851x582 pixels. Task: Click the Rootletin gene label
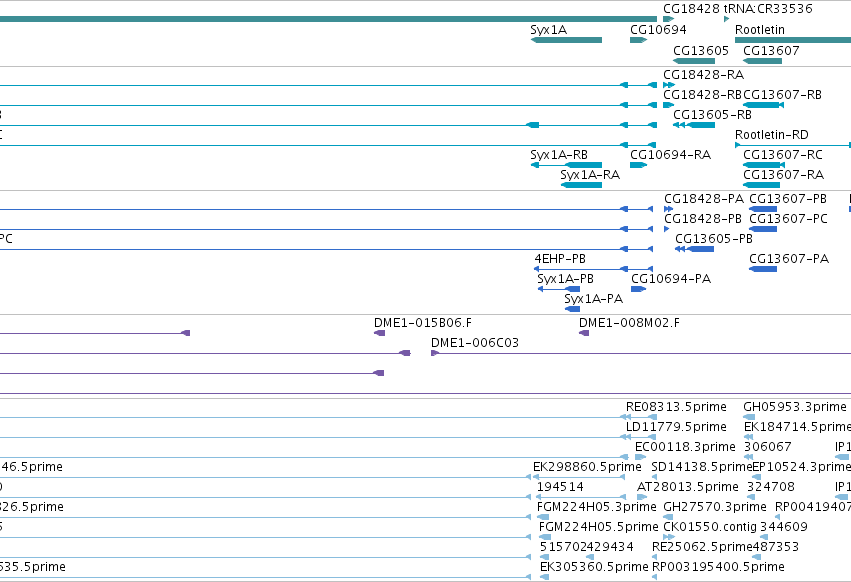pyautogui.click(x=759, y=29)
